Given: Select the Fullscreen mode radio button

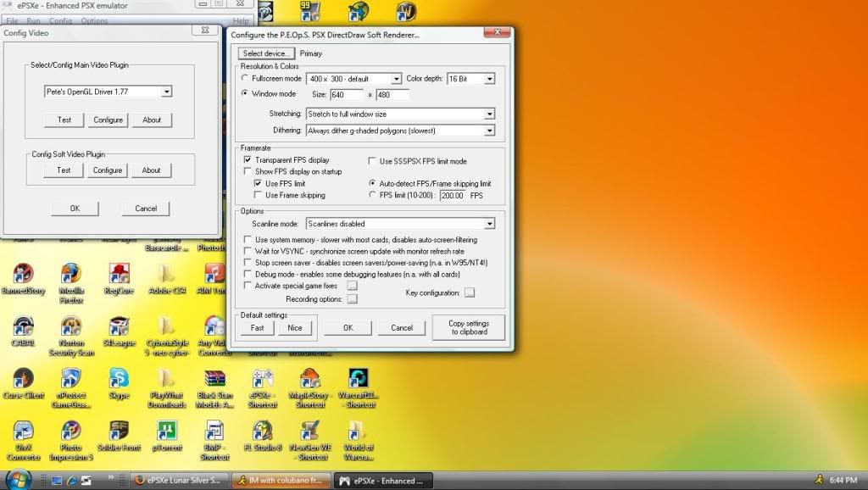Looking at the screenshot, I should (x=245, y=78).
